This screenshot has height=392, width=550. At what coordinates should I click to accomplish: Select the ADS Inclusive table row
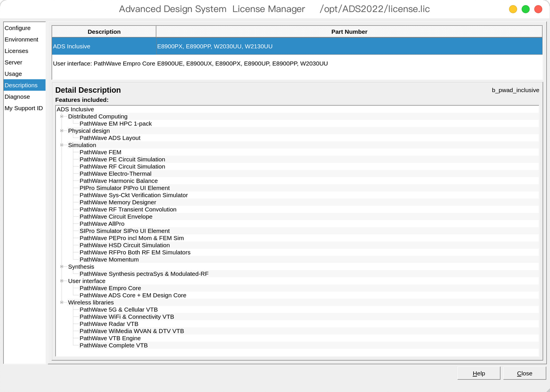point(297,46)
